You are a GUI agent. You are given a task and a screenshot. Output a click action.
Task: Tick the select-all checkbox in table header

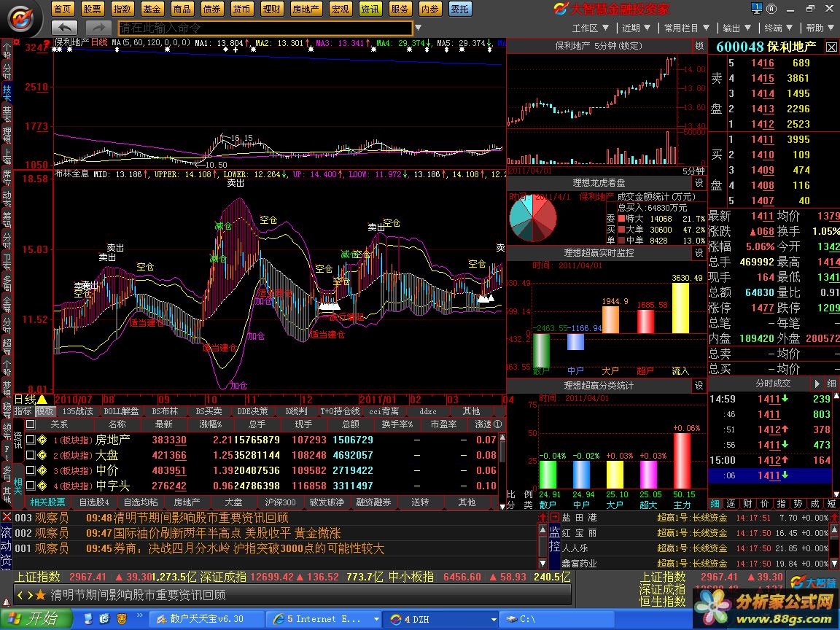pos(31,424)
